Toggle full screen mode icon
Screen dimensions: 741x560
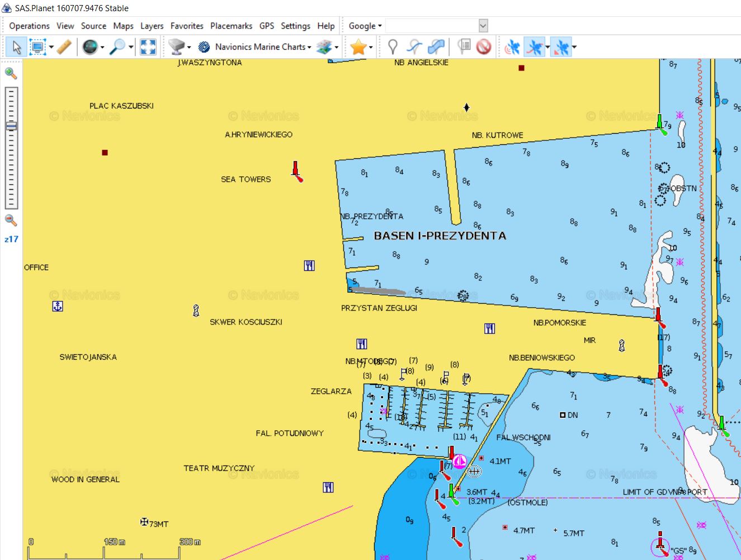tap(148, 47)
